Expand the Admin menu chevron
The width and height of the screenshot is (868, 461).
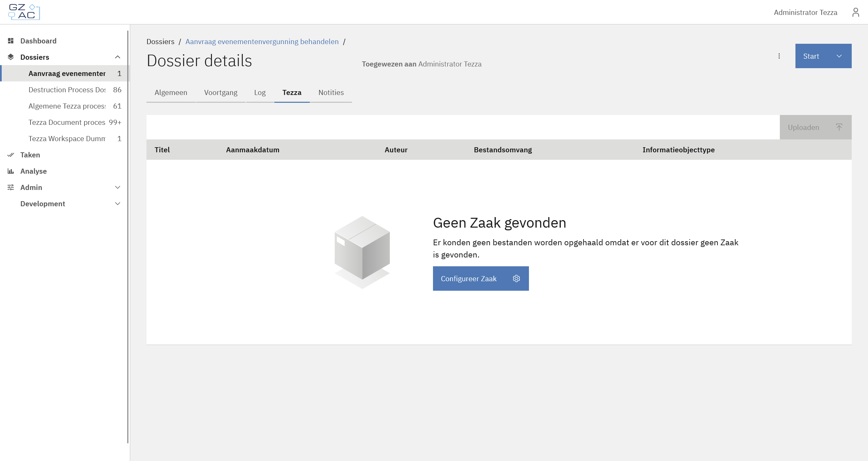coord(118,187)
